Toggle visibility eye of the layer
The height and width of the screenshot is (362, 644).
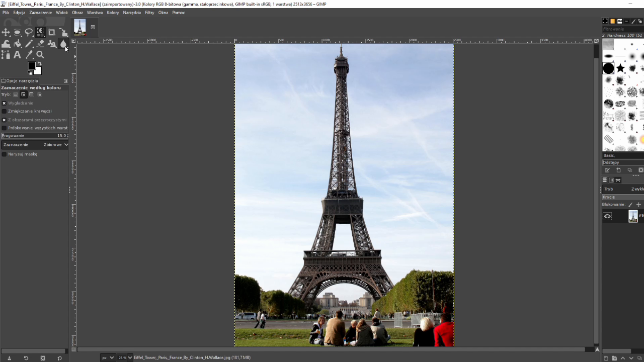(x=607, y=216)
